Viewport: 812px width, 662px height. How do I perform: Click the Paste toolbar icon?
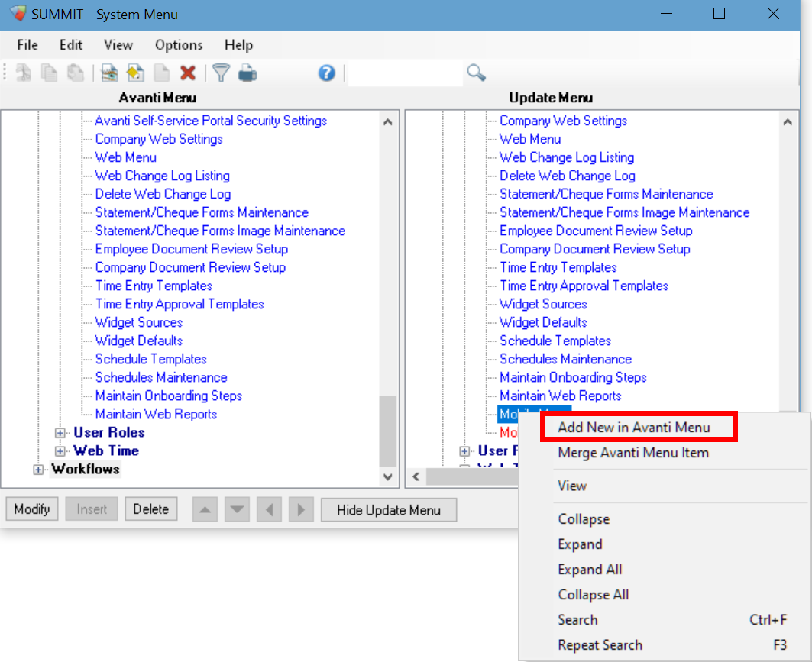(x=76, y=73)
